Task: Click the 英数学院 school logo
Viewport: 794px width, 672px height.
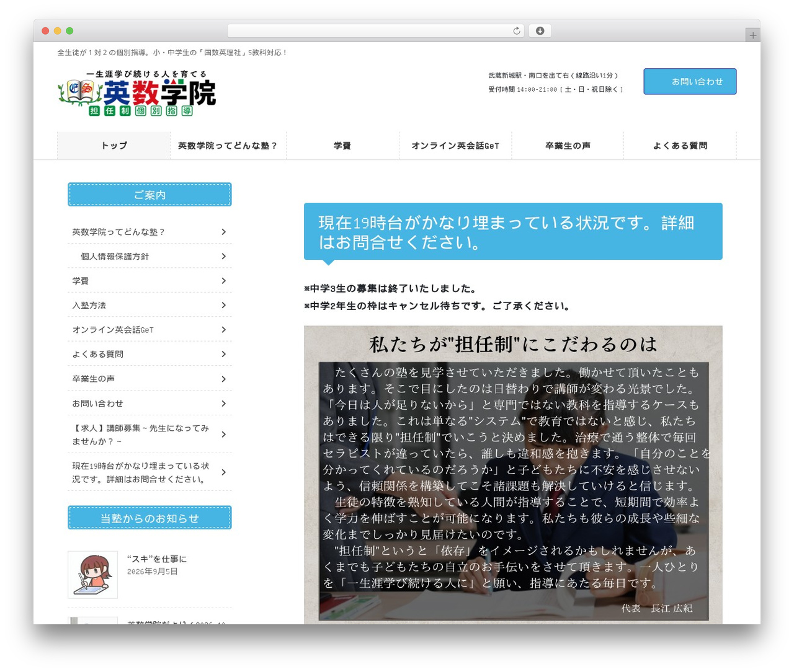Action: click(136, 92)
